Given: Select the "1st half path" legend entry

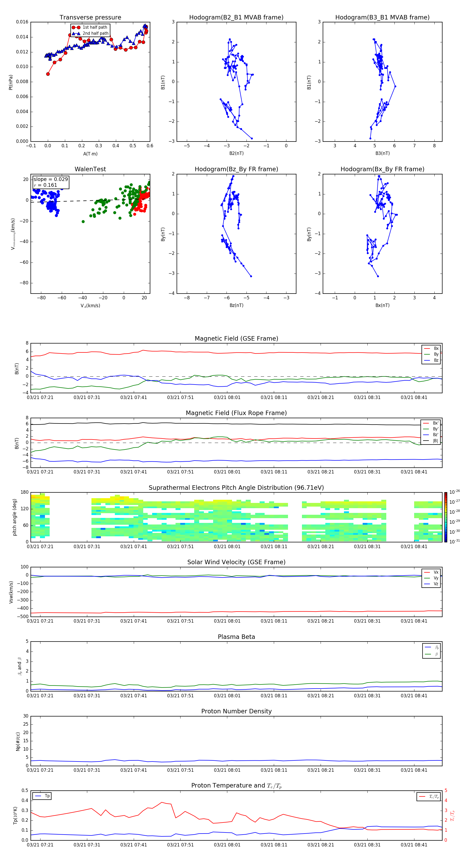Looking at the screenshot, I should pos(90,27).
